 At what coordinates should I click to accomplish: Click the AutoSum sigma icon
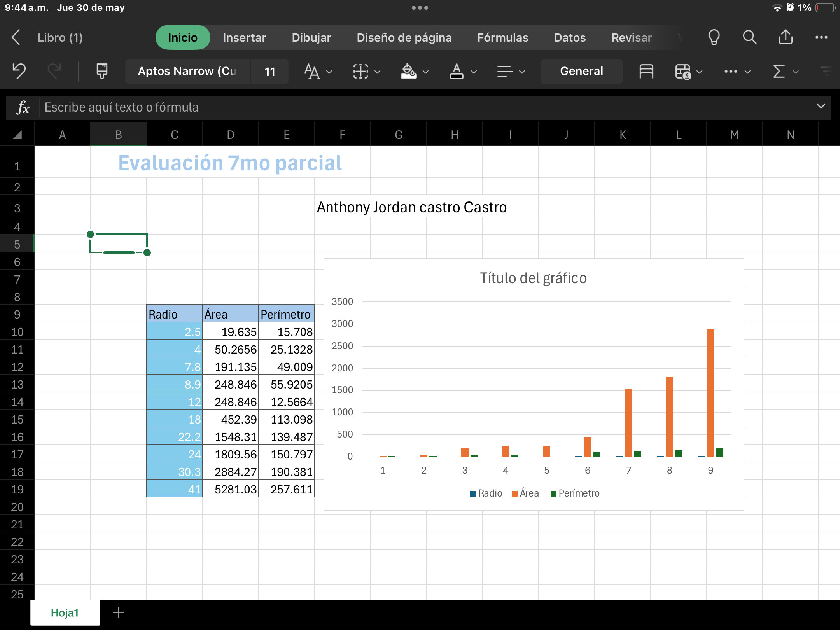(x=779, y=72)
